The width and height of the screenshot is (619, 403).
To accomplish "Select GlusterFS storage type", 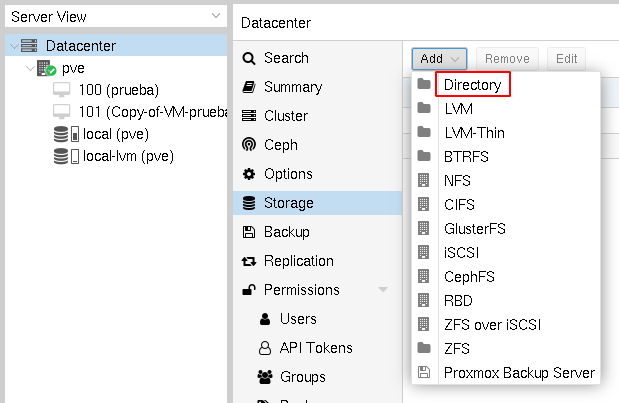I will click(506, 229).
